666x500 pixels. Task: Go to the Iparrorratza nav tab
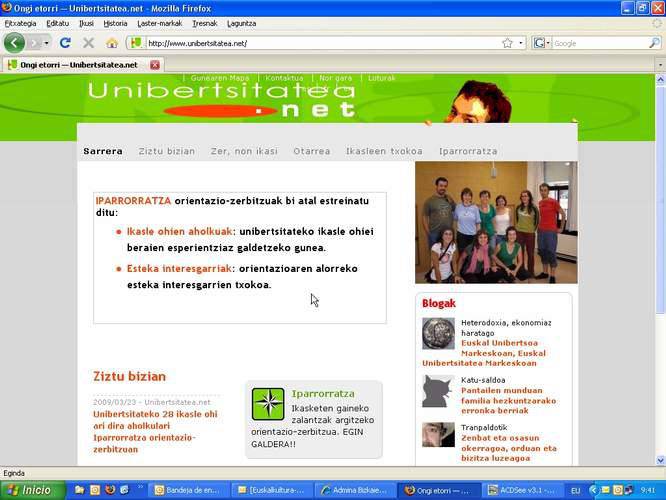coord(468,151)
